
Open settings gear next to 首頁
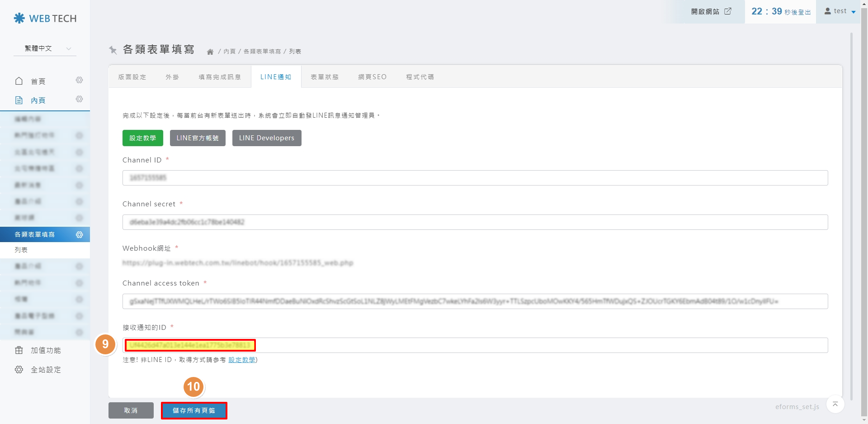[x=79, y=81]
